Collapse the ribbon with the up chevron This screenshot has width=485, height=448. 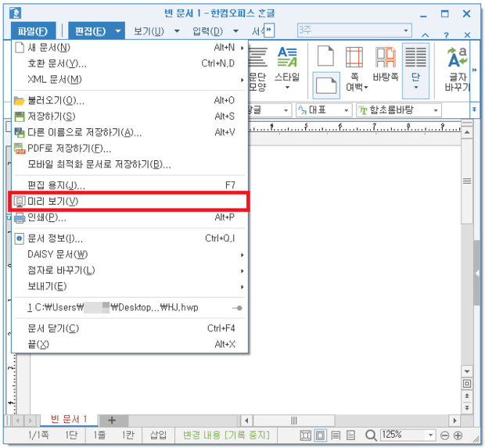[426, 35]
